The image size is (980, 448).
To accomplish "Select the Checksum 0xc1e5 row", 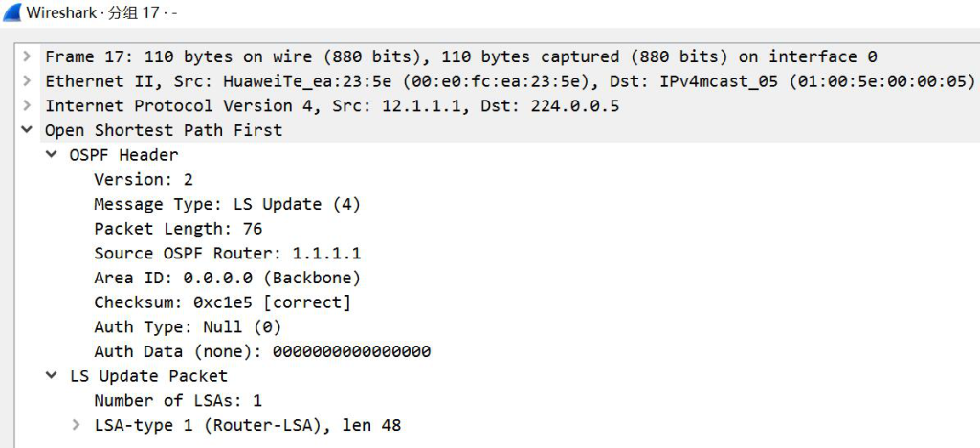I will tap(222, 302).
